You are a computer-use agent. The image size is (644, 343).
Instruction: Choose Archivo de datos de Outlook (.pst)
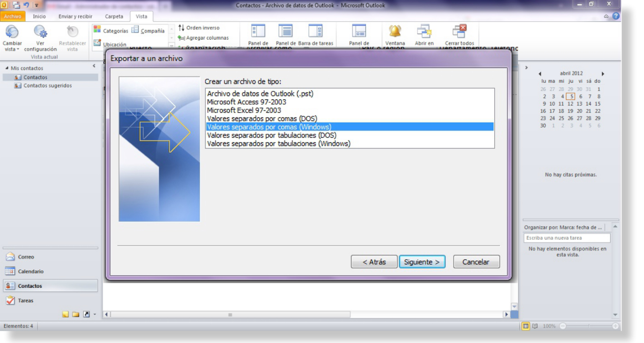point(260,94)
